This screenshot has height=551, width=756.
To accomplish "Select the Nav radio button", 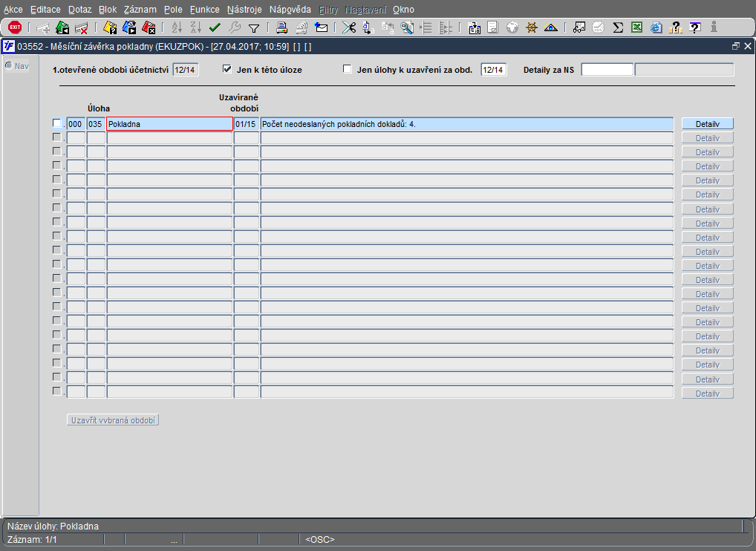I will click(x=9, y=65).
